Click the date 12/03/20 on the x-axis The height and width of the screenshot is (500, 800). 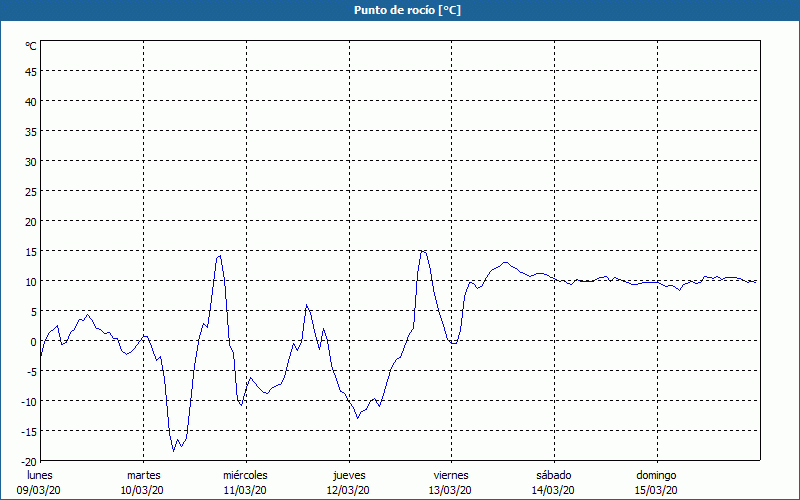(348, 490)
